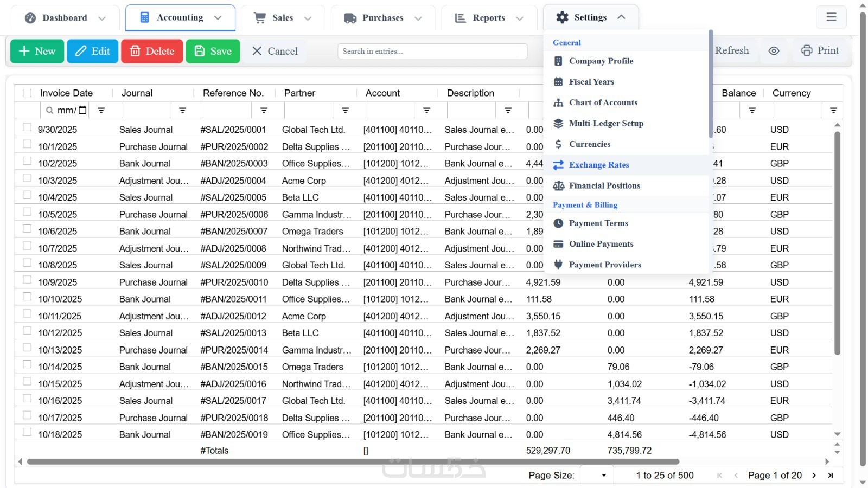Click the Settings dropdown scrollbar
The height and width of the screenshot is (488, 868).
711,84
